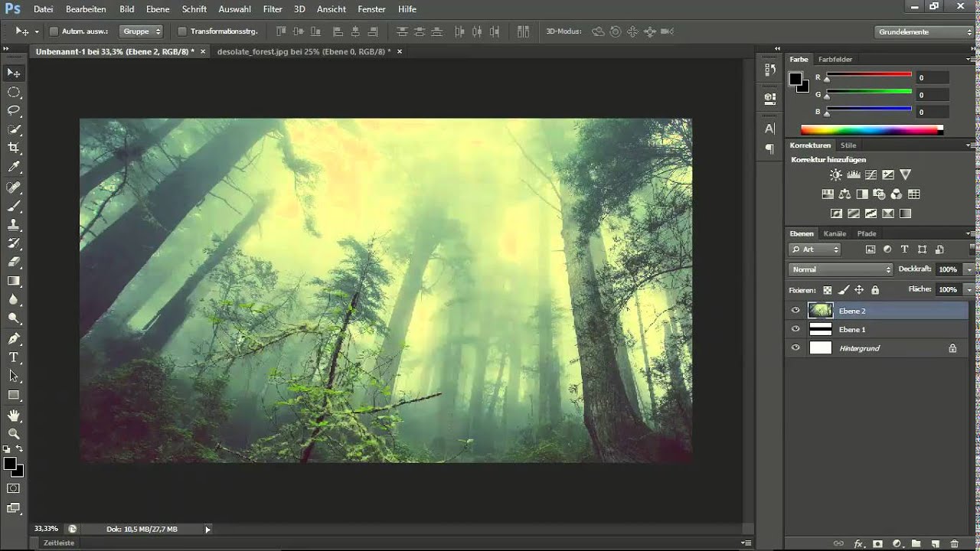980x551 pixels.
Task: Open the Datei menu
Action: click(x=44, y=9)
